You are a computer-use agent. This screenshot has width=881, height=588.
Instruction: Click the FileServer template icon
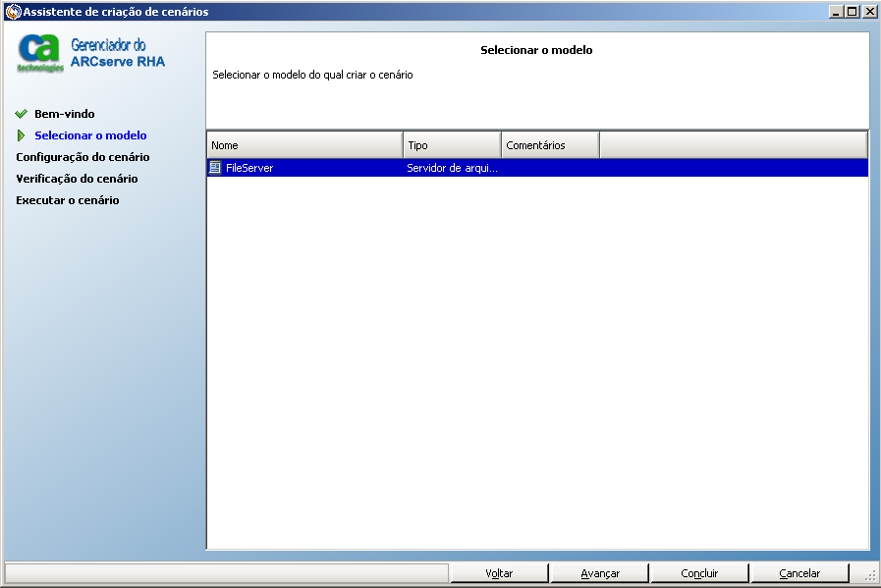click(x=215, y=167)
